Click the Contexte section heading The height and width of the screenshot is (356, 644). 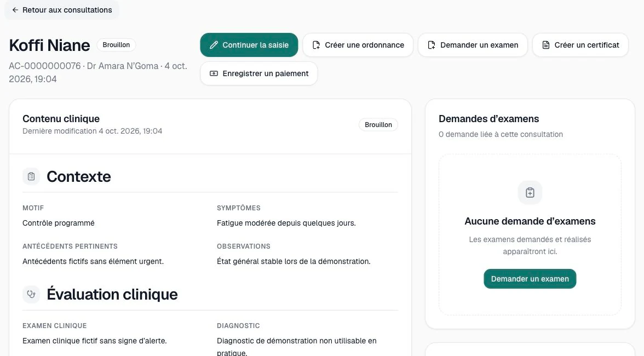[79, 176]
